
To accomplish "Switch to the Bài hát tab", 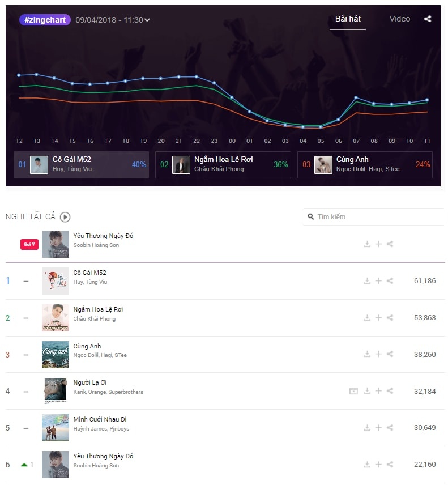I will click(348, 19).
